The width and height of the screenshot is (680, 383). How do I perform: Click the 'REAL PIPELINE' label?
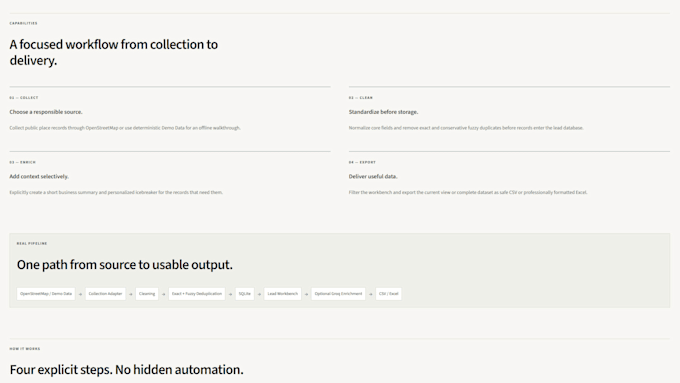(32, 244)
